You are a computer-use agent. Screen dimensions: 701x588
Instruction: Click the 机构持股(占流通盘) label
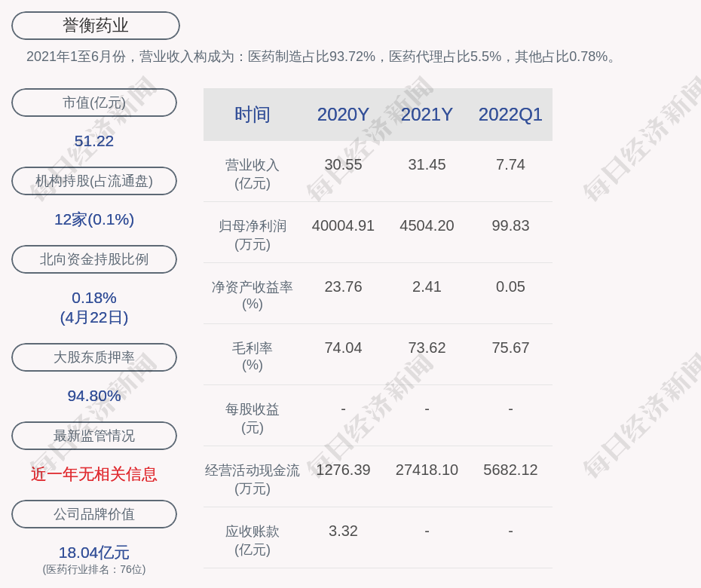94,181
